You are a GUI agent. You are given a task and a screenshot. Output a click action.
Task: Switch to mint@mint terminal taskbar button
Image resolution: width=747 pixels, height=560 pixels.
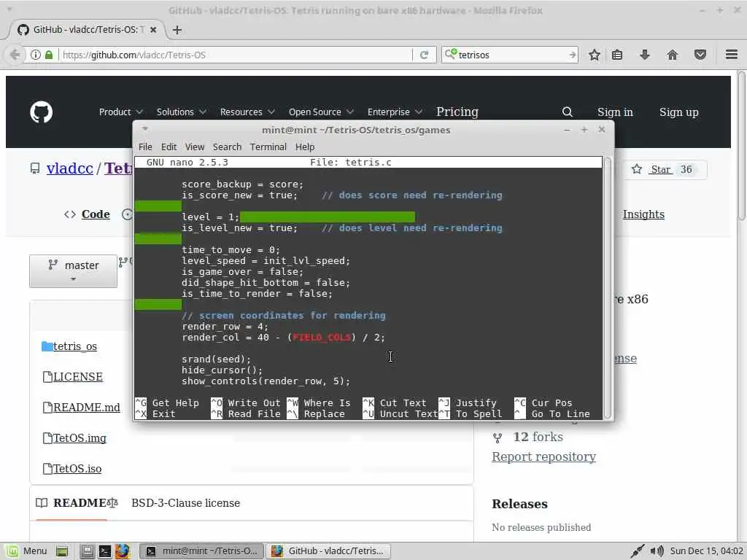pos(201,551)
